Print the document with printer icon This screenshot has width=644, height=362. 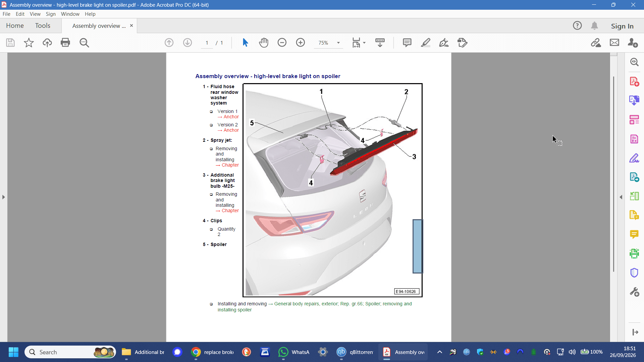coord(65,43)
